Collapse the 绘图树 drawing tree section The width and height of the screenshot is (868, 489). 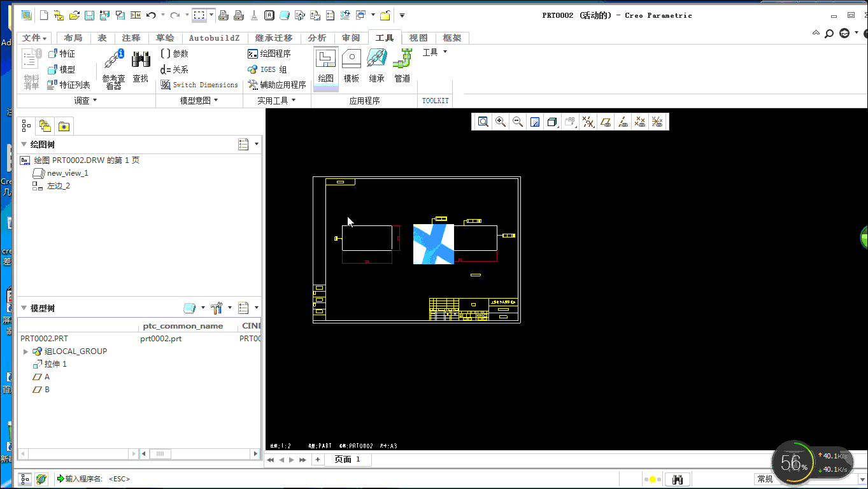(x=24, y=145)
